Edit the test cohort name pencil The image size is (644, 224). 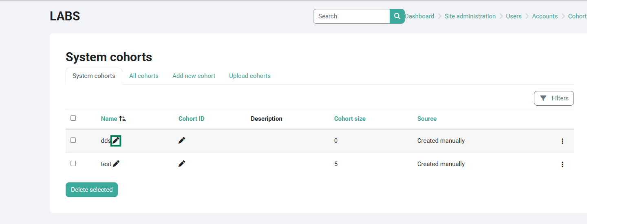coord(116,164)
